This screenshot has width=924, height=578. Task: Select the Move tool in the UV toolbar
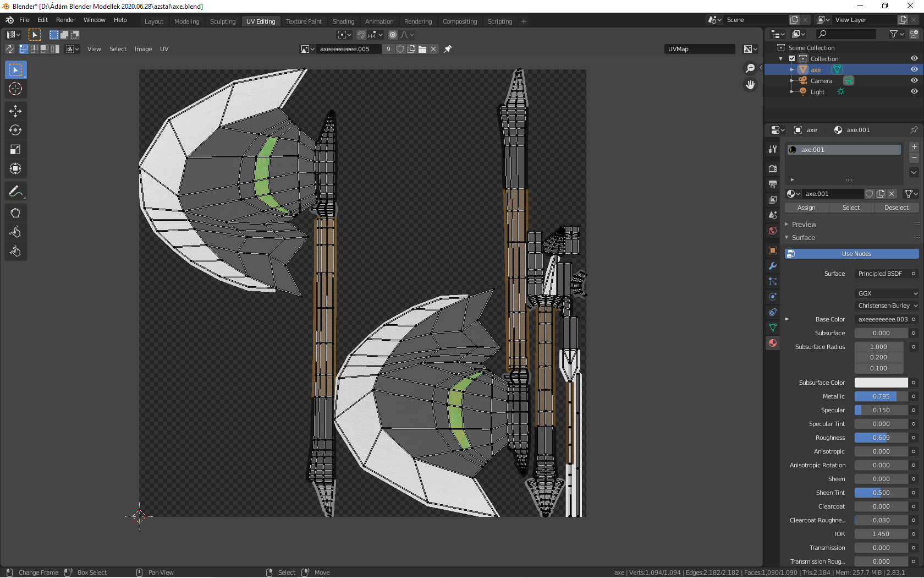click(15, 111)
